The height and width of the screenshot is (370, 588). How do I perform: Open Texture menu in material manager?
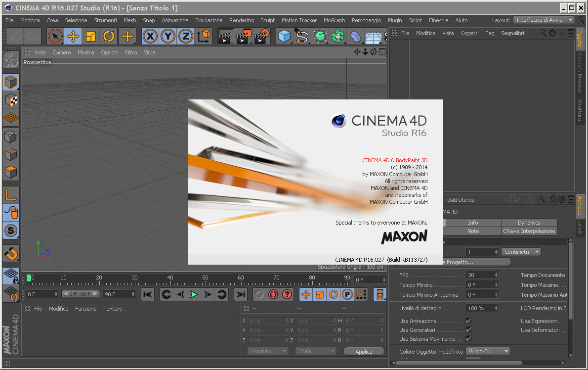113,309
